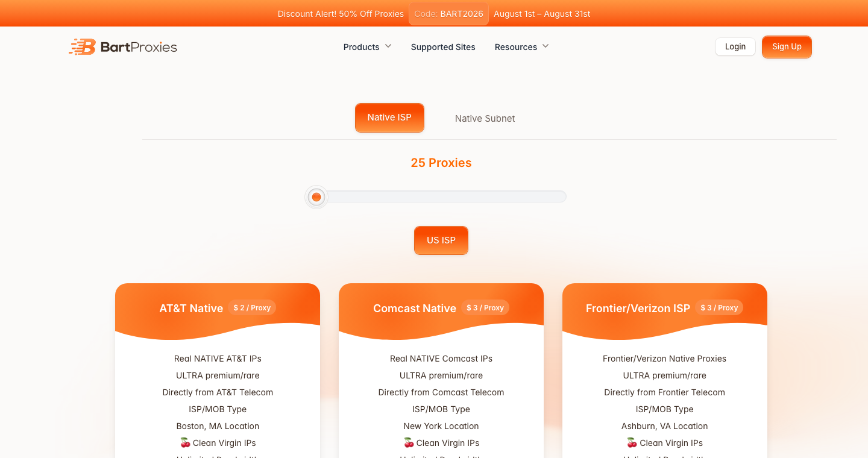Click "New York Location" text
The image size is (868, 458).
point(441,426)
